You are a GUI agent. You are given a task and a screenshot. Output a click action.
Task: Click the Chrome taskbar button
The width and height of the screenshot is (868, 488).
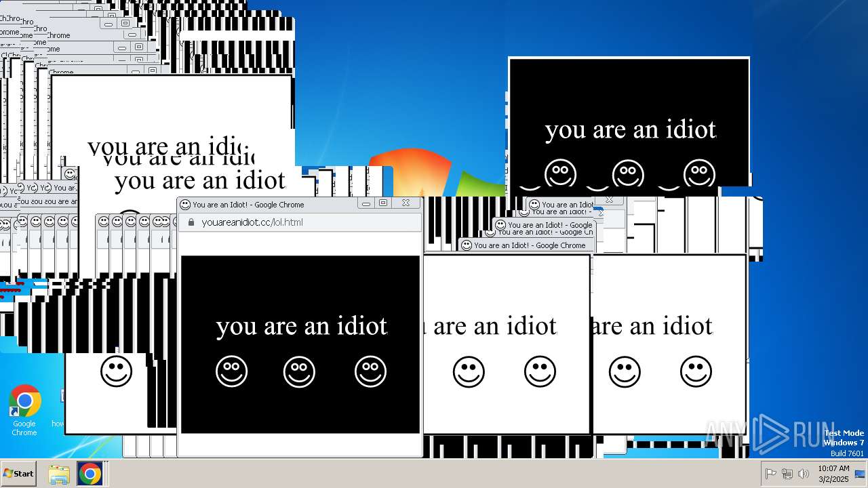(x=90, y=474)
